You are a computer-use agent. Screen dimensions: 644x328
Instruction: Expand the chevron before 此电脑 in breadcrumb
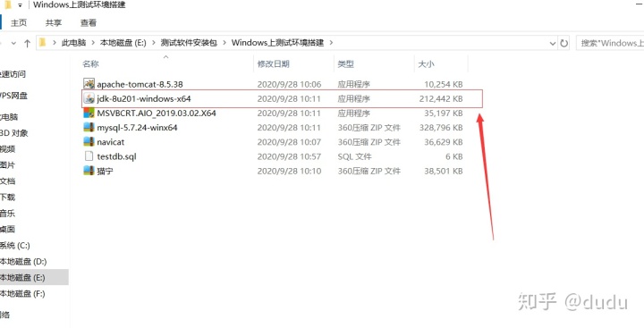pyautogui.click(x=55, y=43)
